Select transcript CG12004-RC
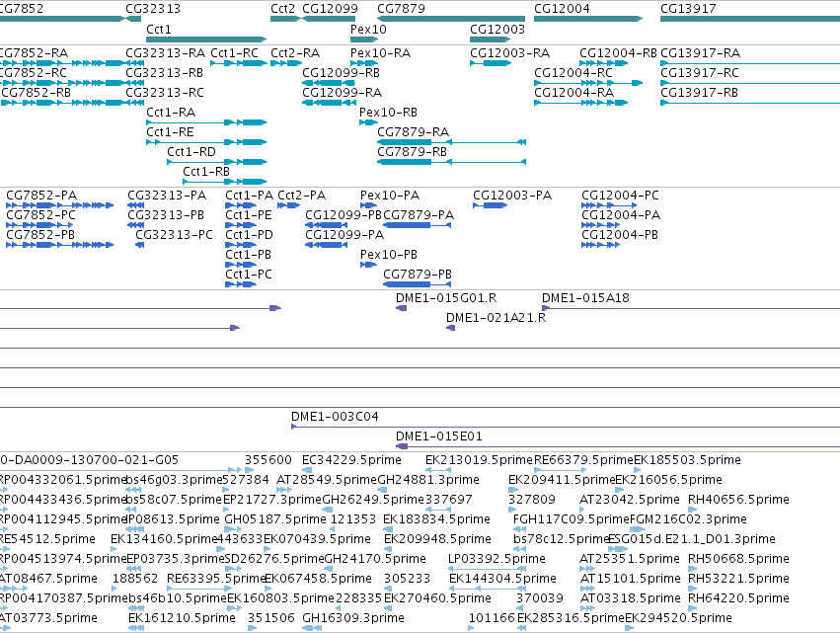This screenshot has width=840, height=633. point(588,83)
